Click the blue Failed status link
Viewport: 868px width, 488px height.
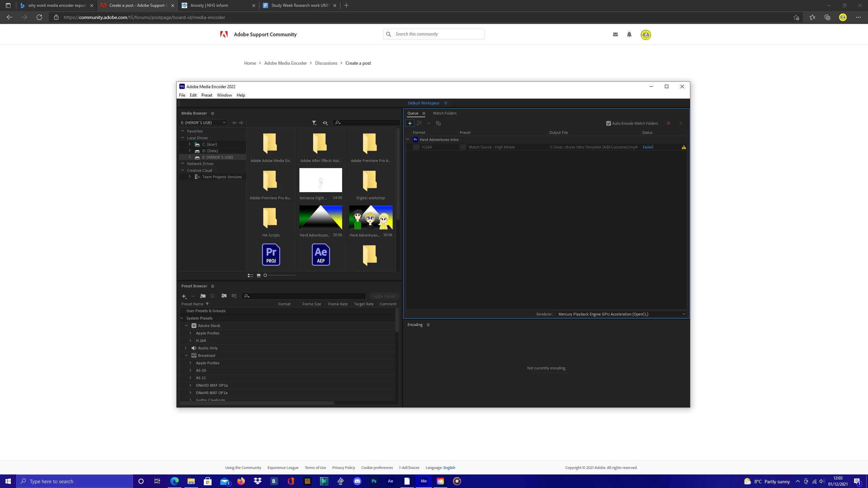tap(648, 147)
